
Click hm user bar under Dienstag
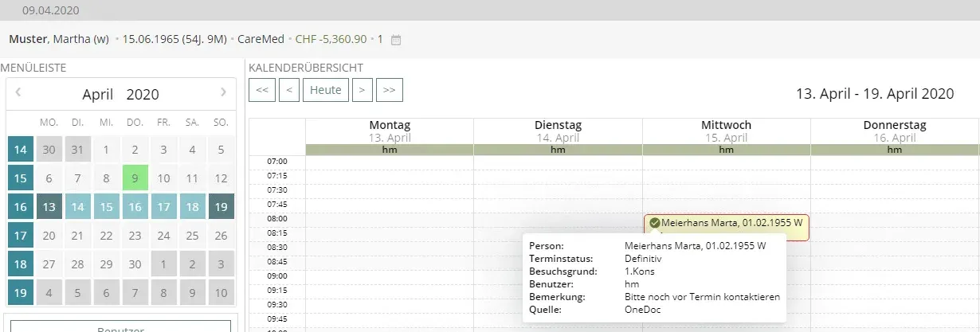(x=558, y=150)
